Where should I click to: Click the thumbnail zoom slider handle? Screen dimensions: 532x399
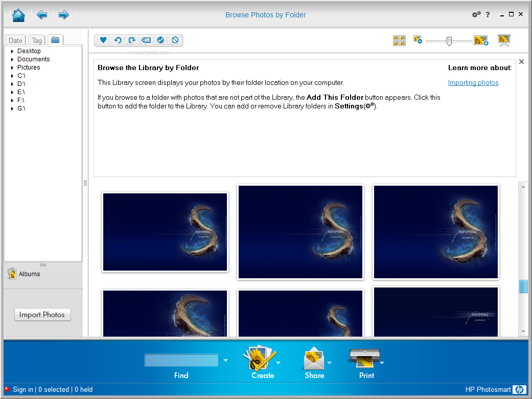pyautogui.click(x=449, y=41)
